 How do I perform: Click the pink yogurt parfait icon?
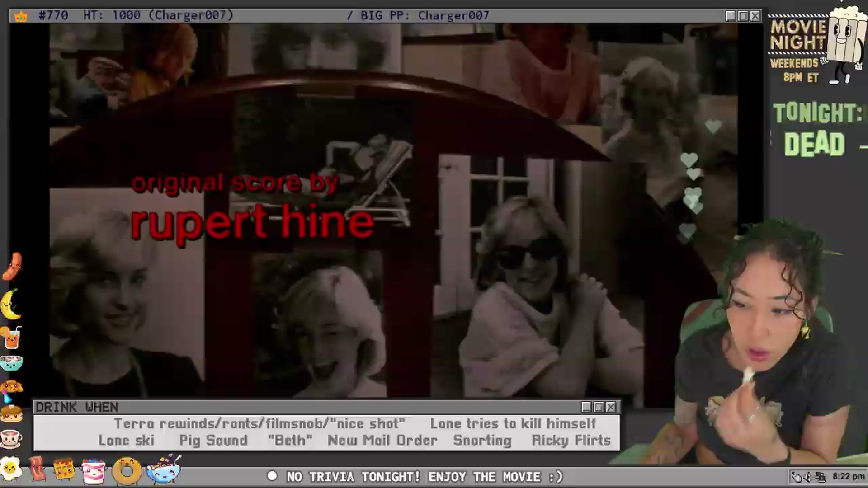click(94, 471)
